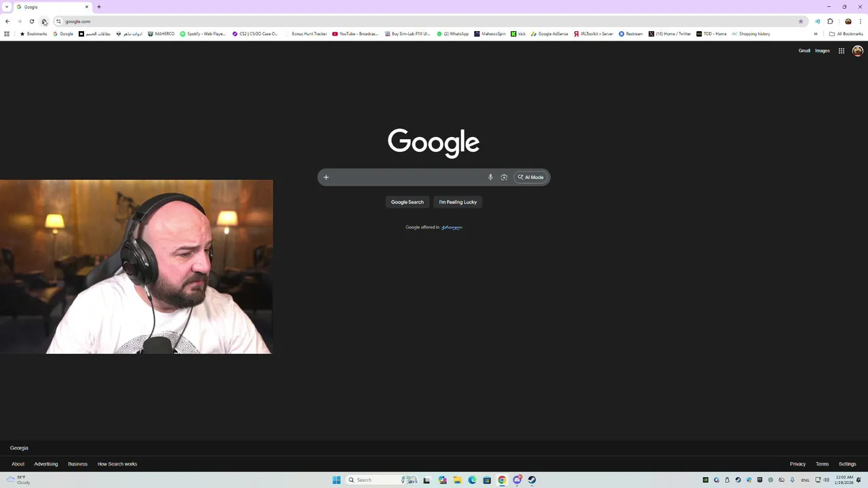Open Google account avatar on page
Viewport: 868px width, 488px height.
(x=858, y=51)
